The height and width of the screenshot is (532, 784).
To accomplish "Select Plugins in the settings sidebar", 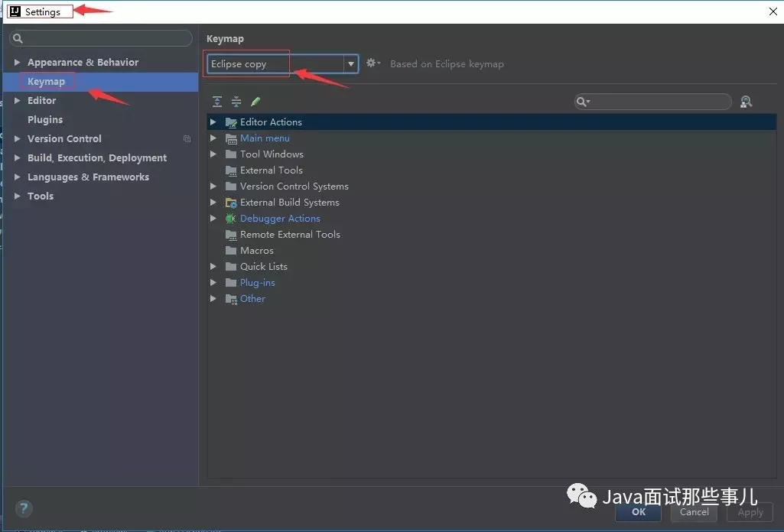I will click(x=100, y=119).
